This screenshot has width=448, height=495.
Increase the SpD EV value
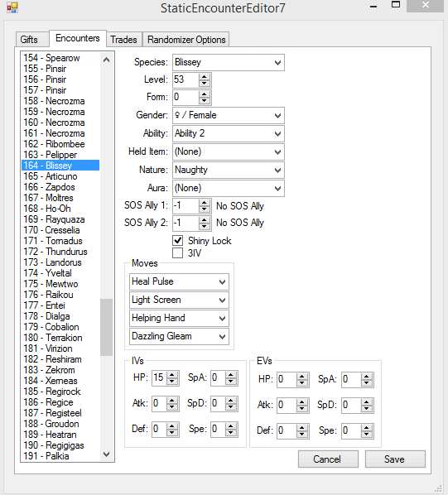[367, 402]
